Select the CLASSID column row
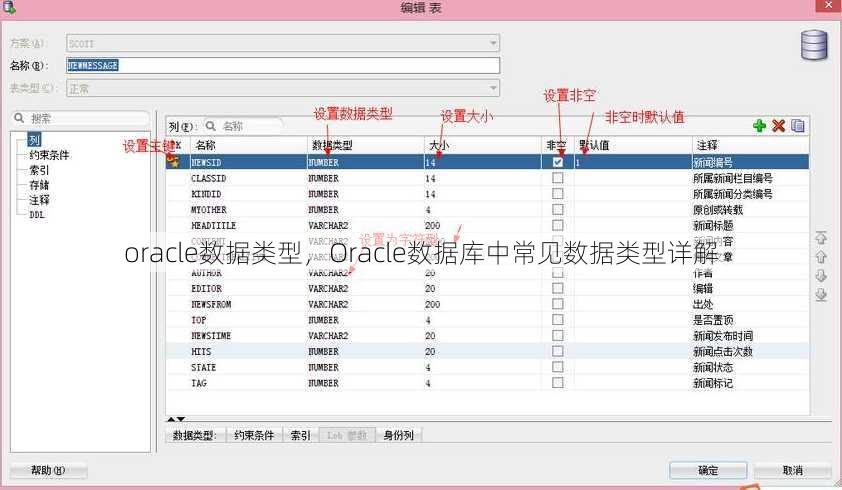Screen dimensions: 842x490 tap(488, 178)
